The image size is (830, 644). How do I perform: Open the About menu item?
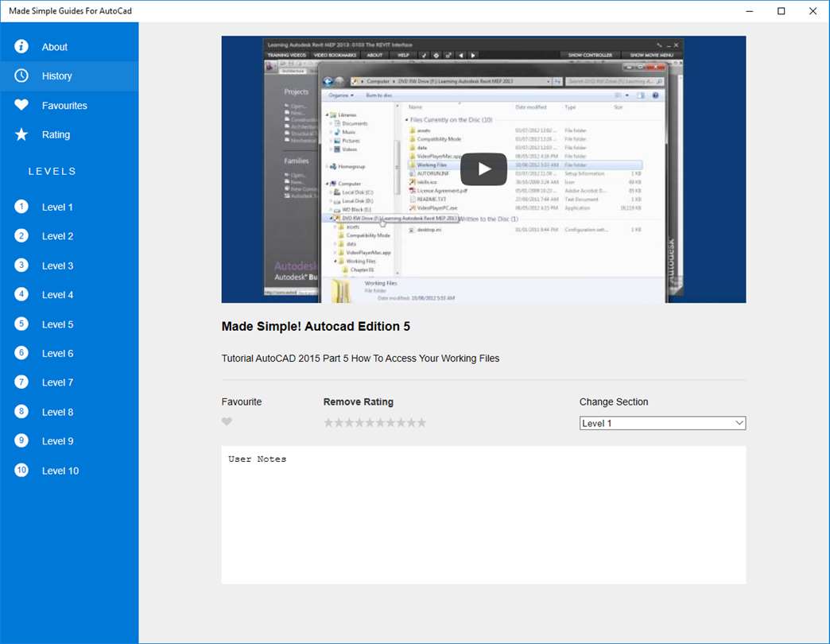coord(69,47)
